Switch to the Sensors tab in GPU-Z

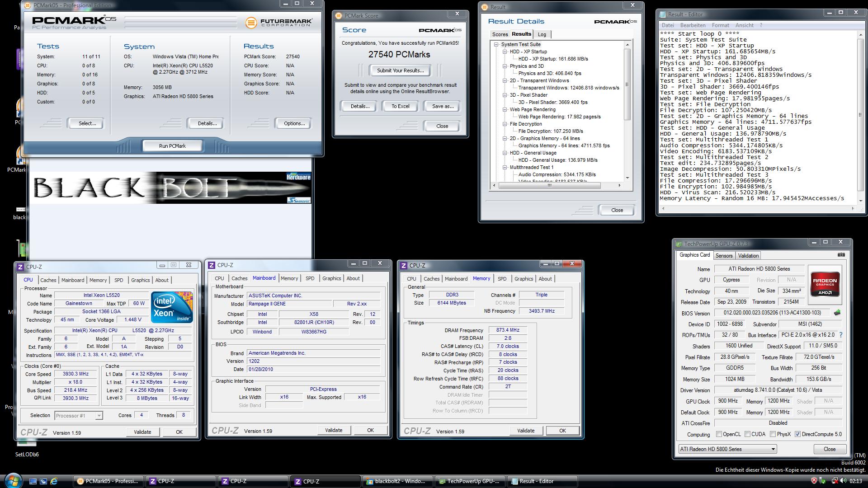point(724,256)
